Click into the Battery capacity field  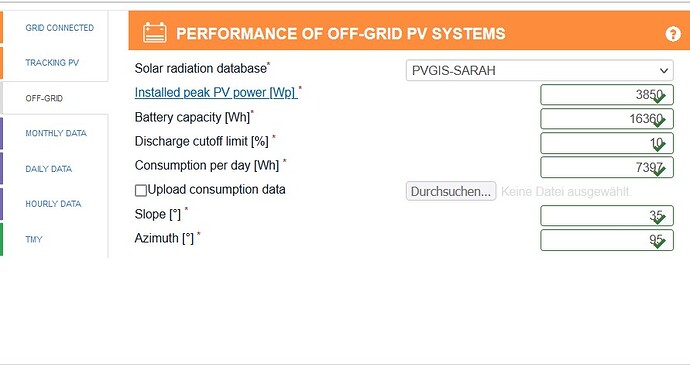pos(607,119)
